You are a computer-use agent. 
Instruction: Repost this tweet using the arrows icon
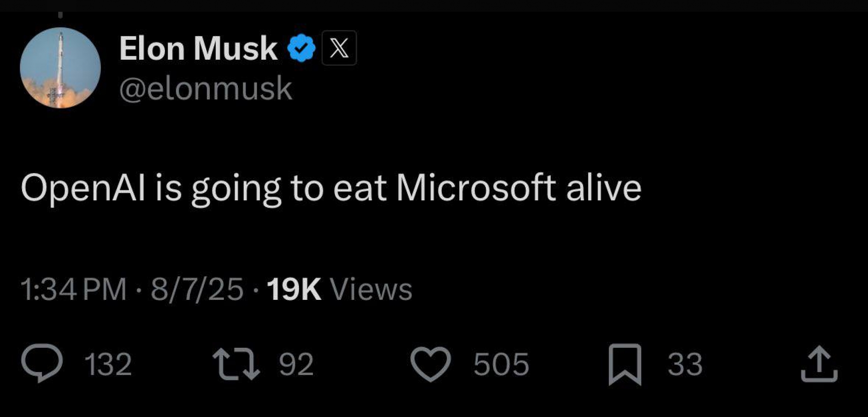[x=236, y=363]
